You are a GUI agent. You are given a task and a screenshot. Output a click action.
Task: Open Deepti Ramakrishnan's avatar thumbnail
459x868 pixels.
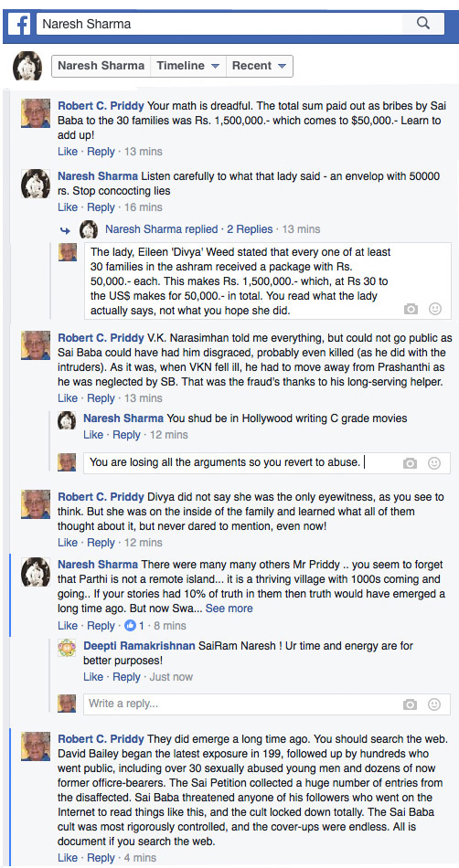(x=67, y=648)
